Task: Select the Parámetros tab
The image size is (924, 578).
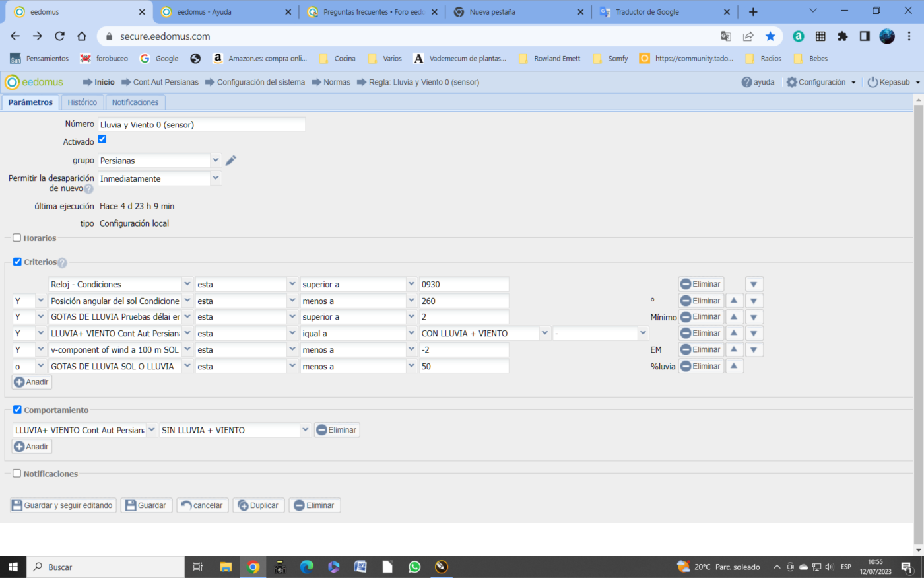Action: coord(30,102)
